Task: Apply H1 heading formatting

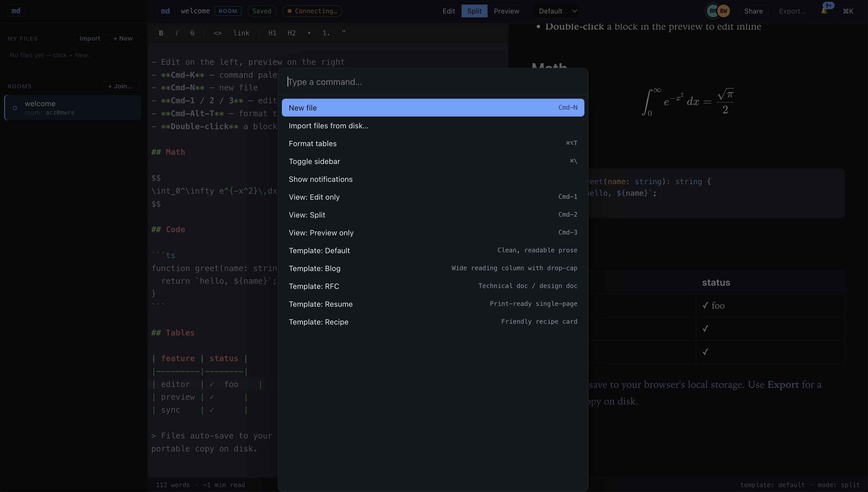Action: (x=272, y=33)
